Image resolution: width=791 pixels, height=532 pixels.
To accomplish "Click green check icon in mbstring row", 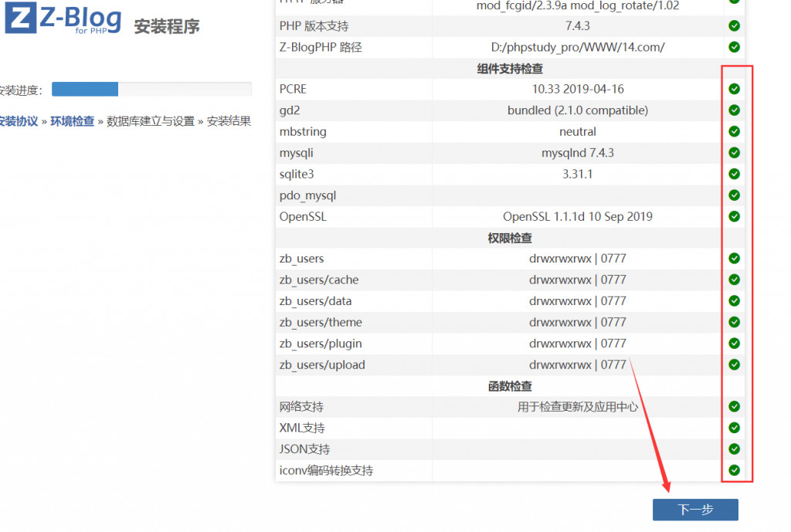I will click(734, 131).
